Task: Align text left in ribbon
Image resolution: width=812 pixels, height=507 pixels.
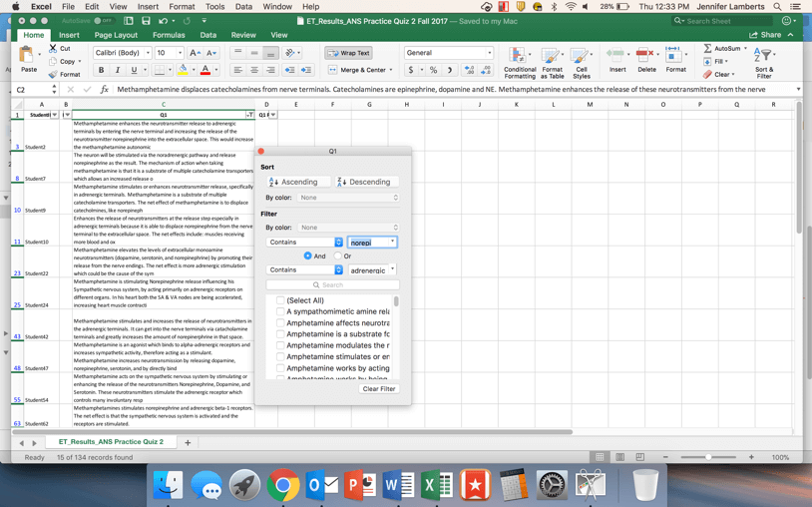Action: click(237, 70)
